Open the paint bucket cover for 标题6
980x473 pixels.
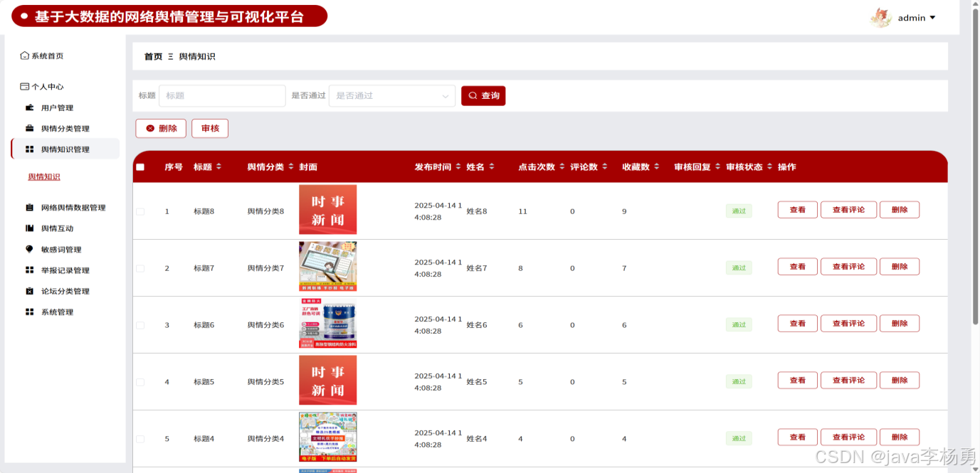tap(328, 324)
